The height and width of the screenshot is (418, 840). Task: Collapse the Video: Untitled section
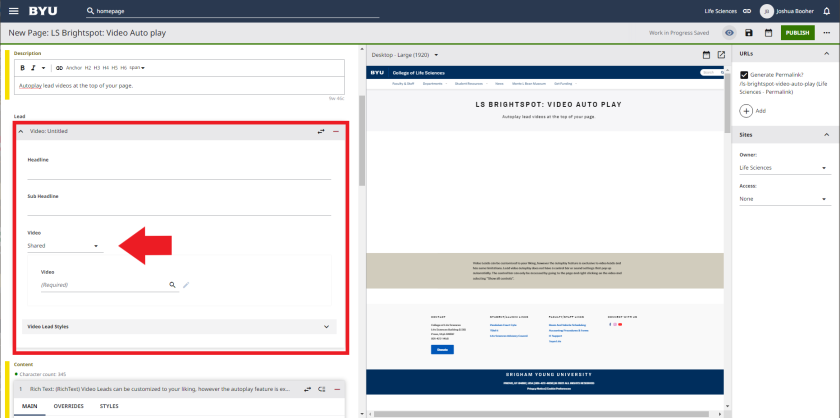pos(20,131)
